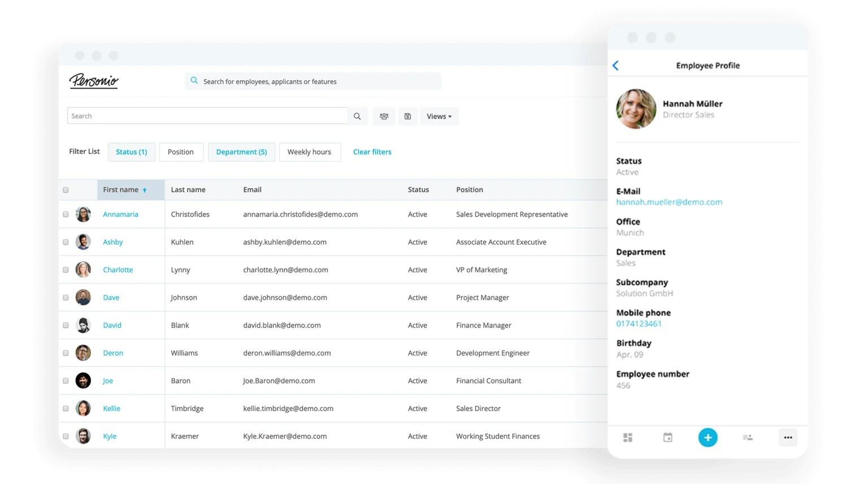Click Deron's avatar picture
The image size is (868, 484).
pos(83,353)
